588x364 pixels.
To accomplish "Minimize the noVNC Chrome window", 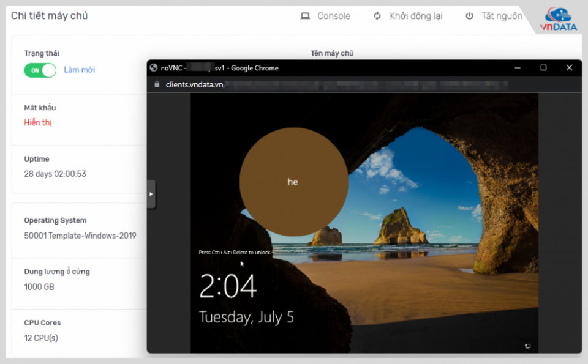I will 518,68.
